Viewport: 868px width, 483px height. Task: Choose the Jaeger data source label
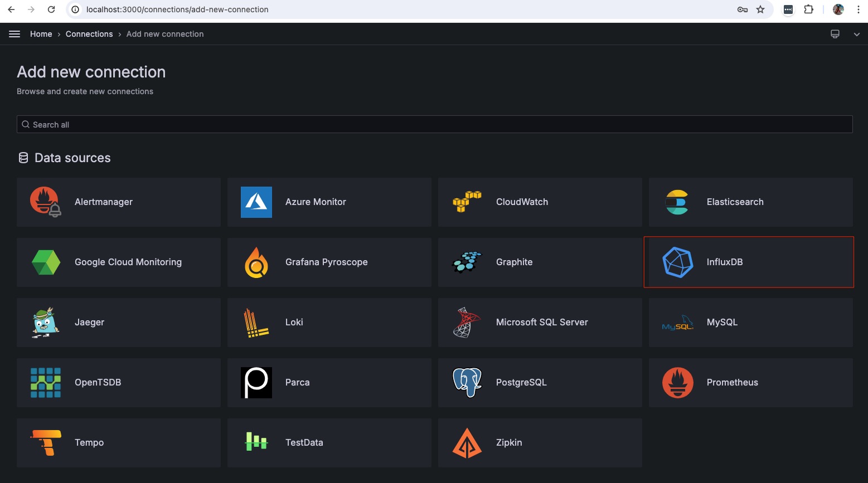(89, 323)
